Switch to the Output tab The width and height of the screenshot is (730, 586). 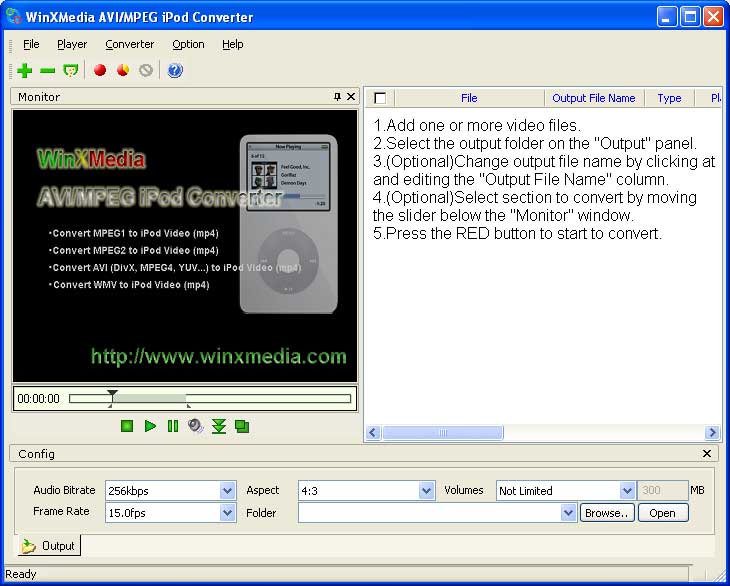(49, 546)
